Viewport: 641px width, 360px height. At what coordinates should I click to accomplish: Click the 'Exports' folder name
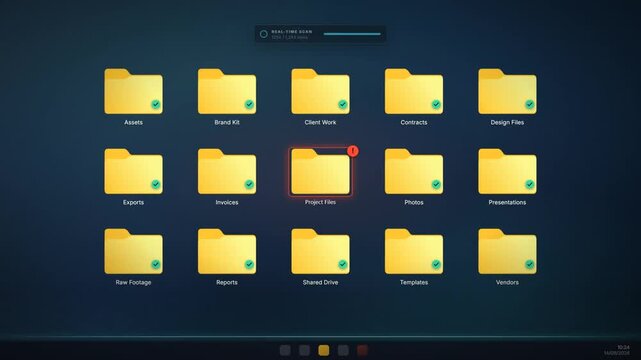point(133,202)
